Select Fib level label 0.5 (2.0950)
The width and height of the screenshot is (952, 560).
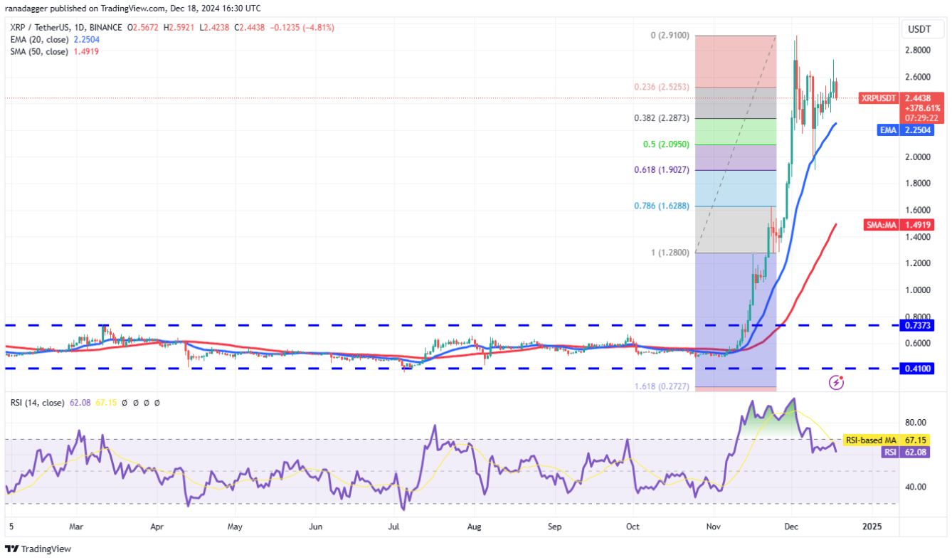[x=665, y=144]
